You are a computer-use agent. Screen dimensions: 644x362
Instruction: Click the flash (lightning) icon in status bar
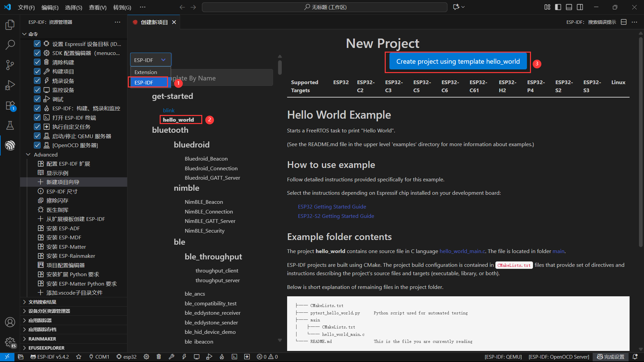coord(184,357)
